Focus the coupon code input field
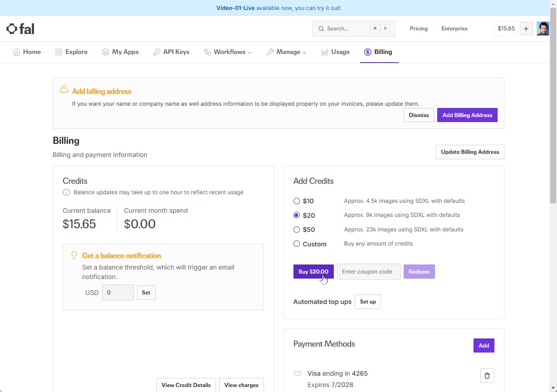Image resolution: width=557 pixels, height=392 pixels. coord(368,272)
